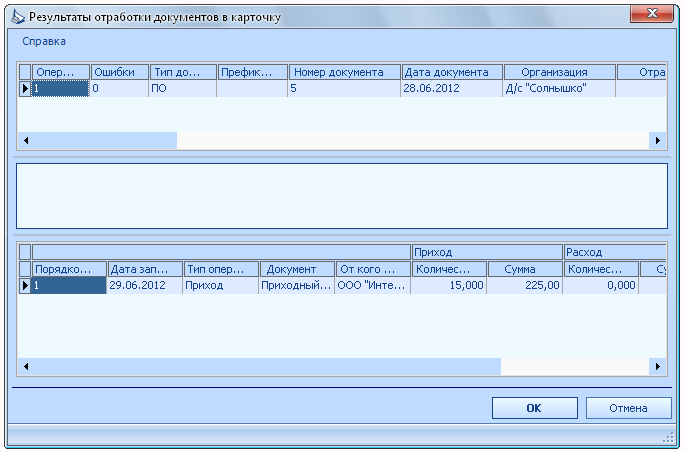Image resolution: width=686 pixels, height=452 pixels.
Task: Click the Документ column header
Action: point(297,269)
